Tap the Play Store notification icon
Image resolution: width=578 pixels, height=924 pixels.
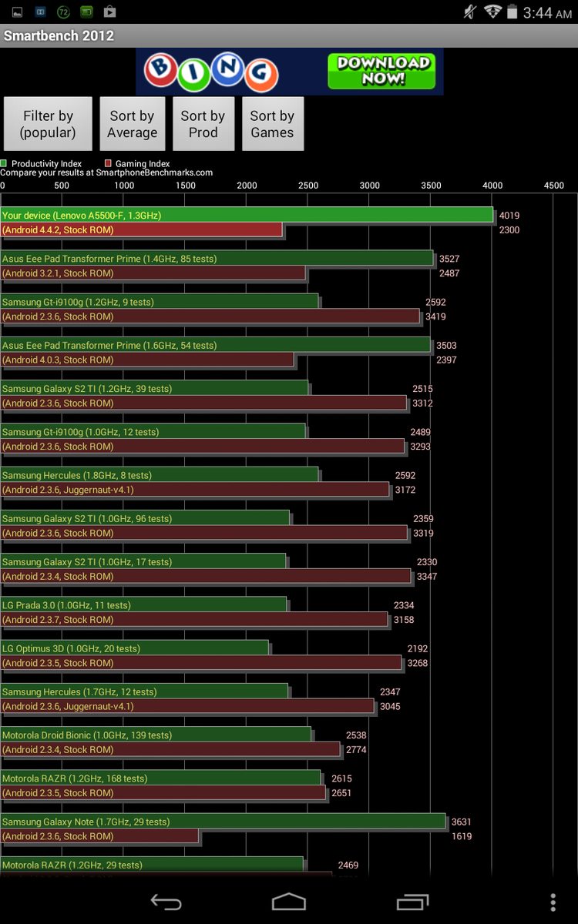pos(109,12)
